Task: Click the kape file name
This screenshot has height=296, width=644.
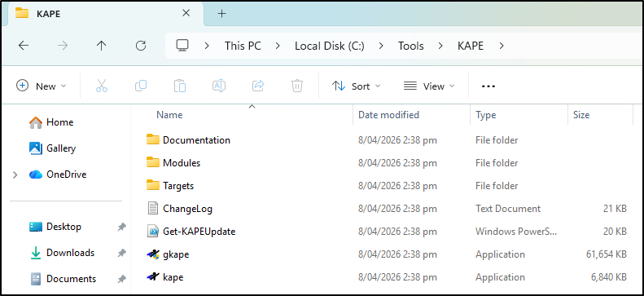Action: 173,277
